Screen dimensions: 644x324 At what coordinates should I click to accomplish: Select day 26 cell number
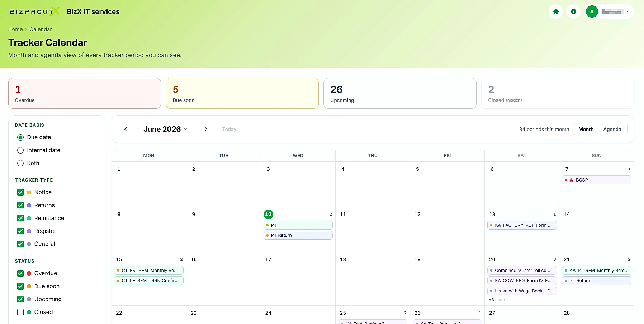417,313
